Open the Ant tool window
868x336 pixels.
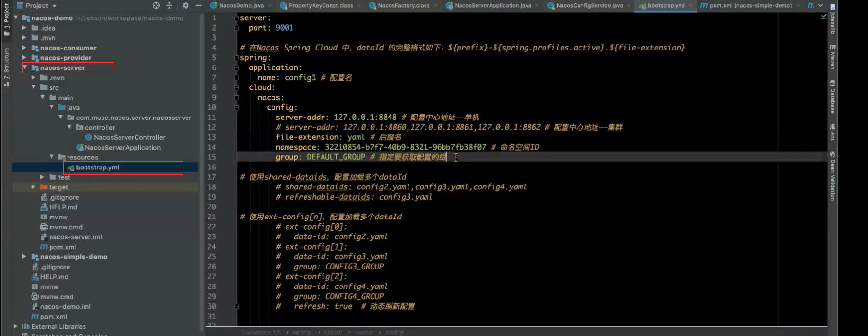click(x=833, y=132)
